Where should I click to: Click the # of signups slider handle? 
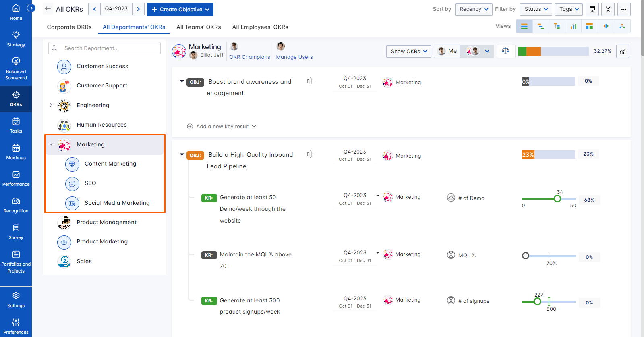(x=537, y=302)
